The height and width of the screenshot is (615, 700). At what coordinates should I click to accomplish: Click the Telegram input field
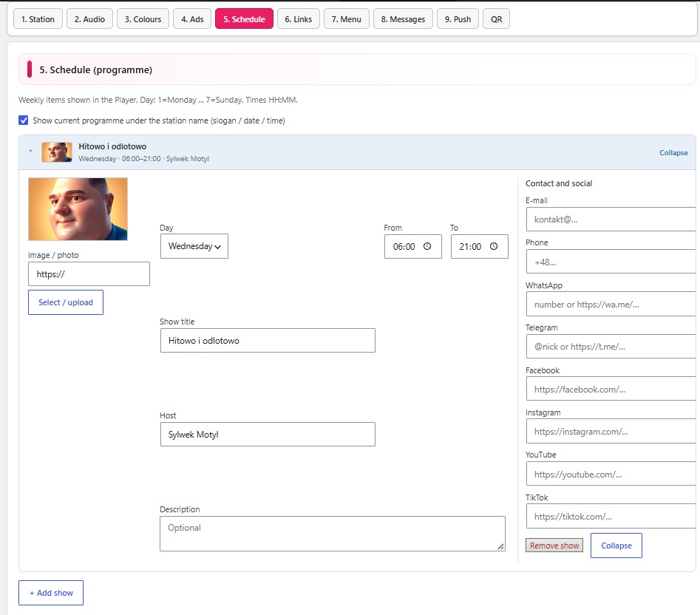click(611, 347)
